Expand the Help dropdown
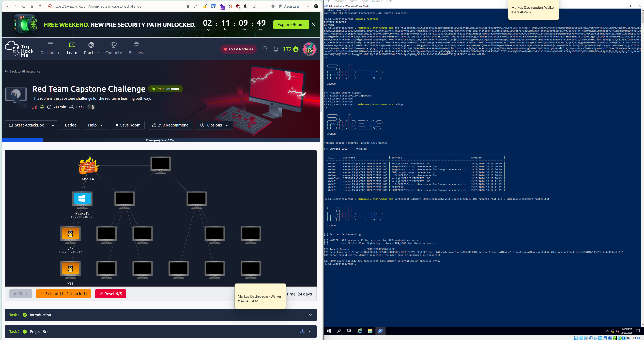The width and height of the screenshot is (644, 340). coord(96,125)
